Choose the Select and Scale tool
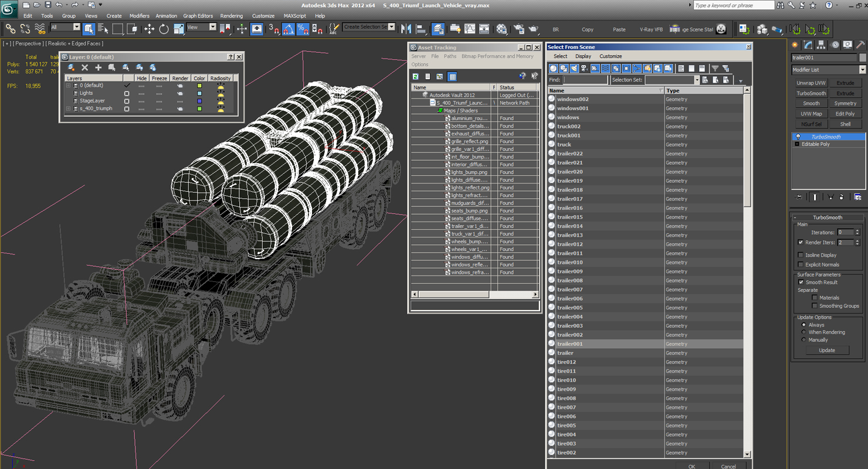This screenshot has width=868, height=469. [x=178, y=28]
